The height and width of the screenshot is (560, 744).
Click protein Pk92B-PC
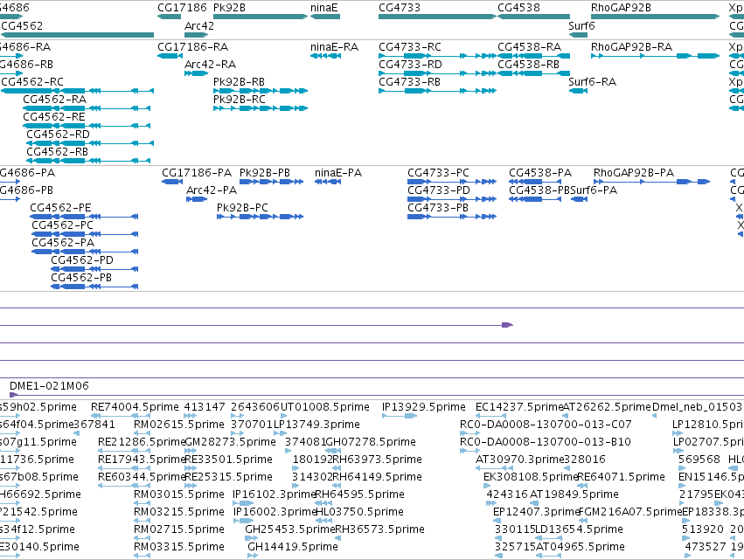pos(242,208)
